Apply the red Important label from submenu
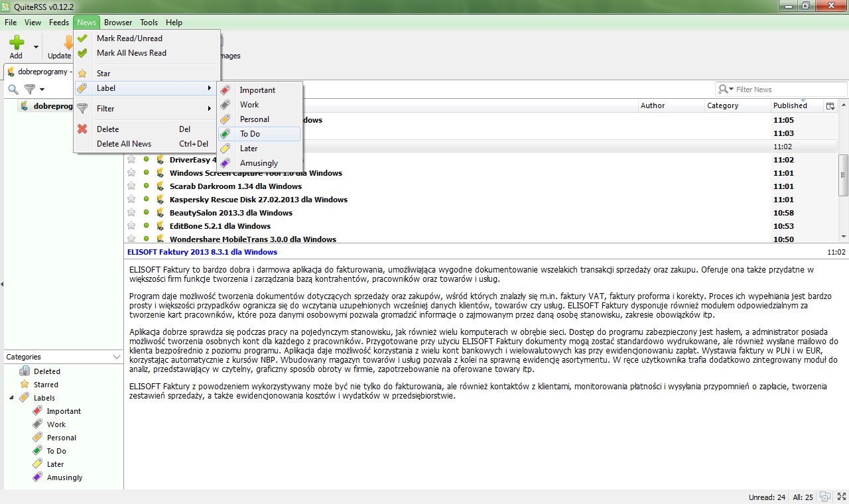849x504 pixels. pyautogui.click(x=259, y=90)
